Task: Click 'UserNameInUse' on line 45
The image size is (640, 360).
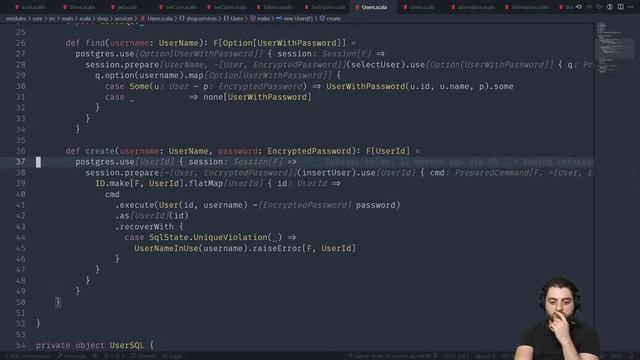Action: tap(166, 248)
